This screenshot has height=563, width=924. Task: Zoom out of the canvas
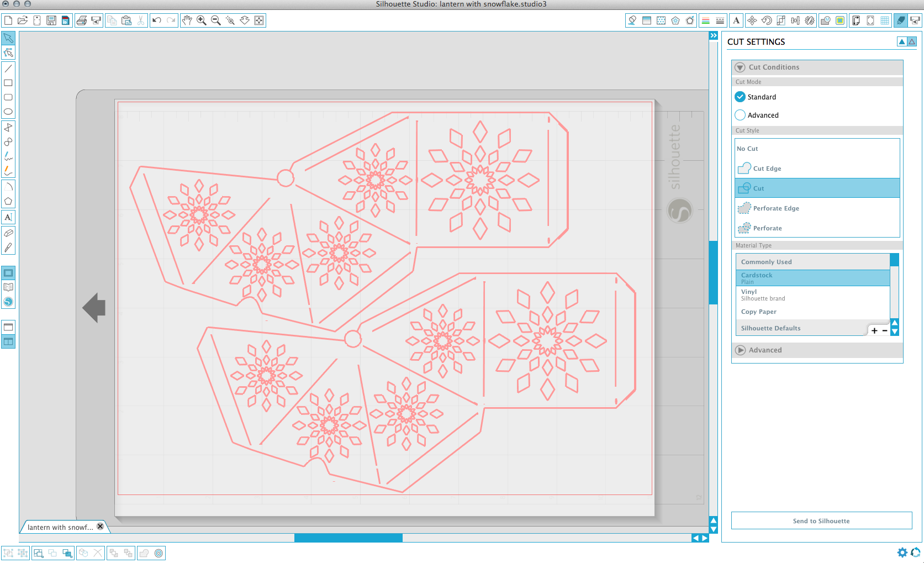pyautogui.click(x=216, y=20)
